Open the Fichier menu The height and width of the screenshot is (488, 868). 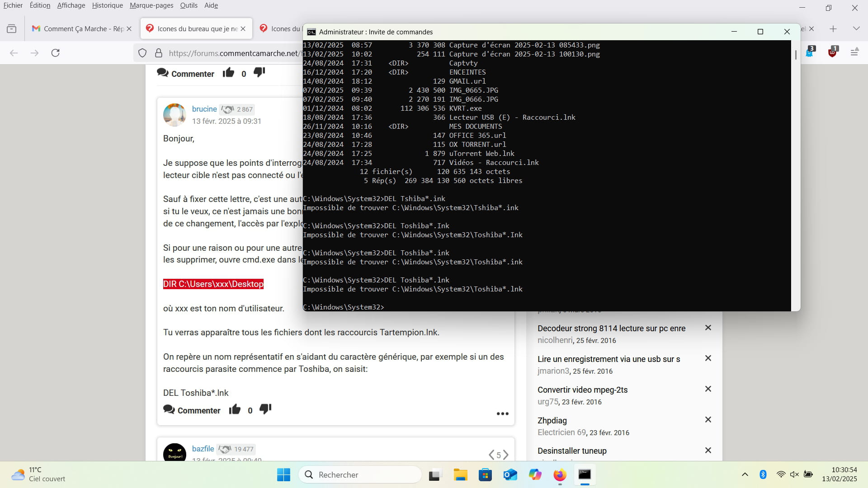(13, 5)
